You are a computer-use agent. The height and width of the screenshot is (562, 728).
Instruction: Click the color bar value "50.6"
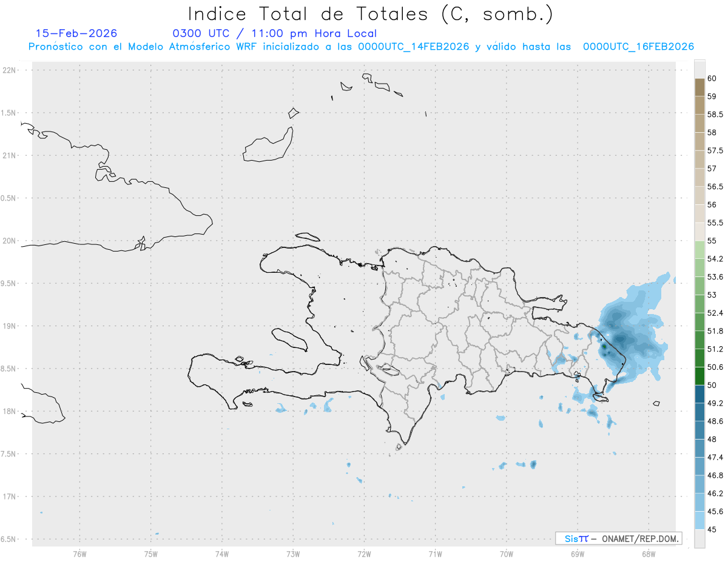point(715,367)
